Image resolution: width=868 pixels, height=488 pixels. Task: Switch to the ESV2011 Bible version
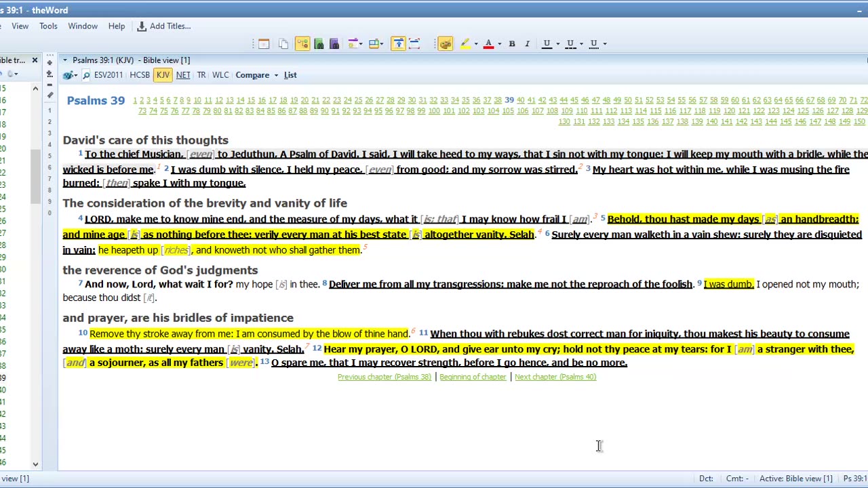pyautogui.click(x=108, y=75)
